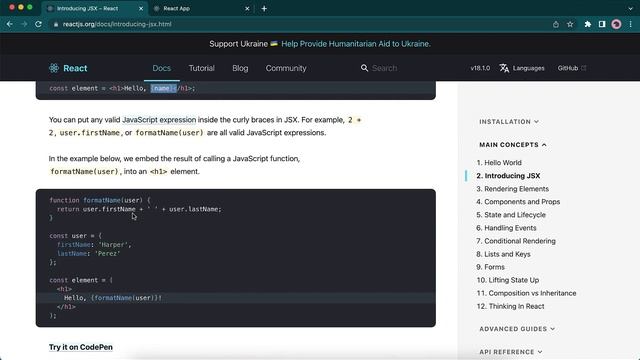640x360 pixels.
Task: Click inline code user.firstName in paragraph
Action: tap(90, 133)
